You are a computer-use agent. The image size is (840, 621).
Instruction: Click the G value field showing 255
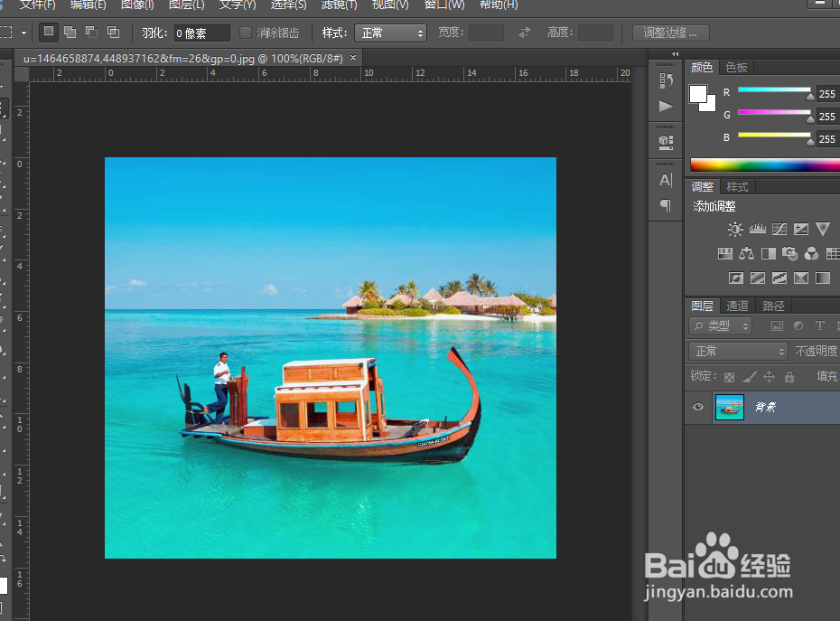pyautogui.click(x=828, y=117)
